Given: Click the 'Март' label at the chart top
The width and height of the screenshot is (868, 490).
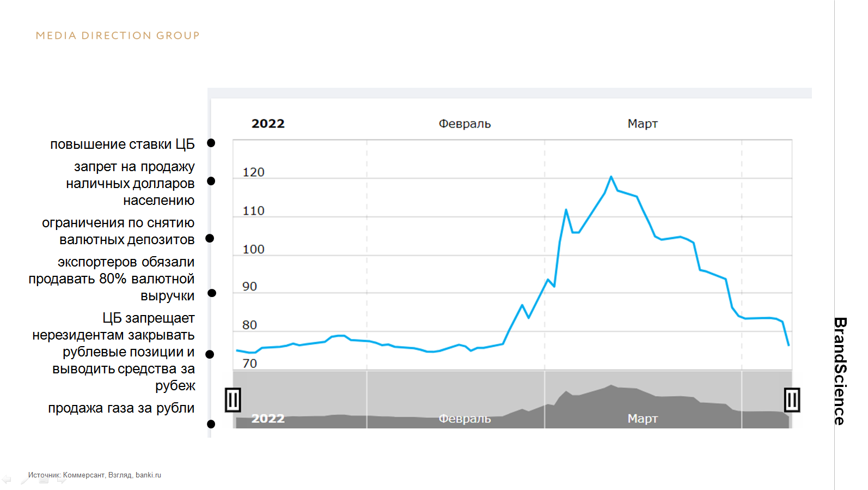Looking at the screenshot, I should (643, 124).
